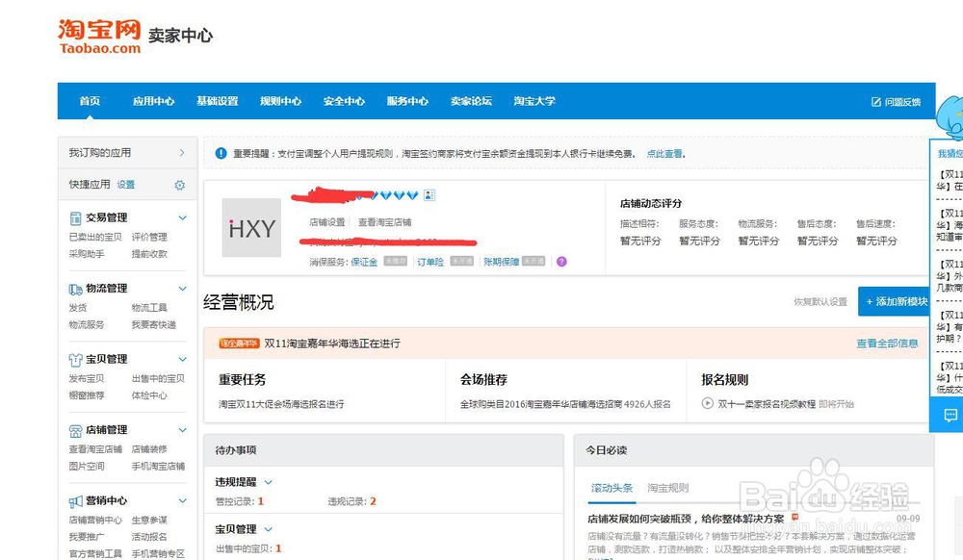Click 查看全部信息 link
This screenshot has height=560, width=963.
click(x=888, y=344)
